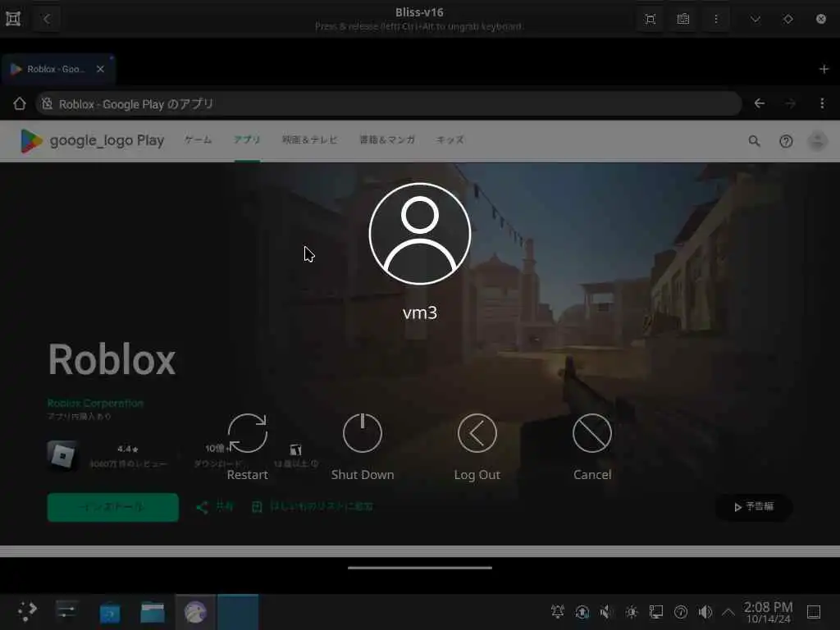Screen dimensions: 840x630
Task: Click the browser address bar
Action: pos(388,103)
